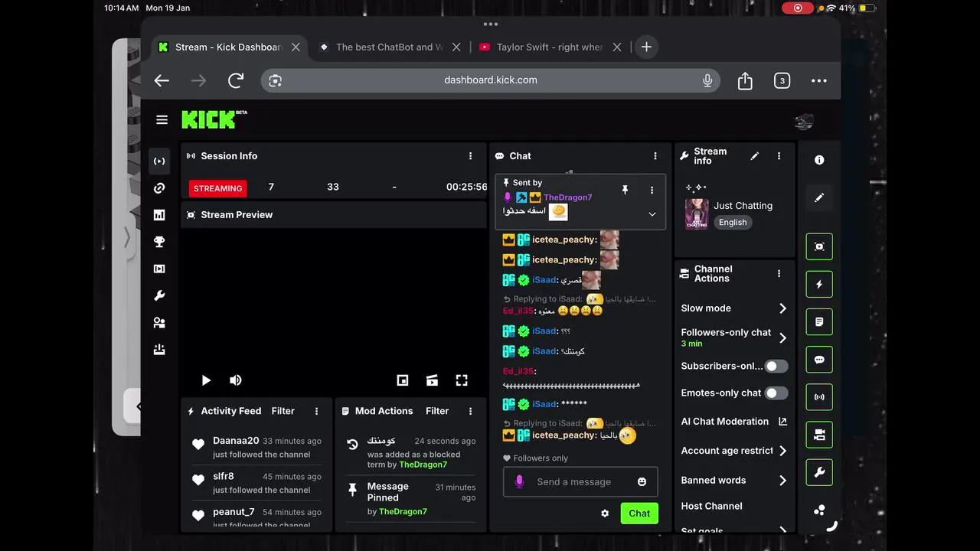Enable picture-in-picture for the stream preview
Screen dimensions: 980x551
click(403, 380)
